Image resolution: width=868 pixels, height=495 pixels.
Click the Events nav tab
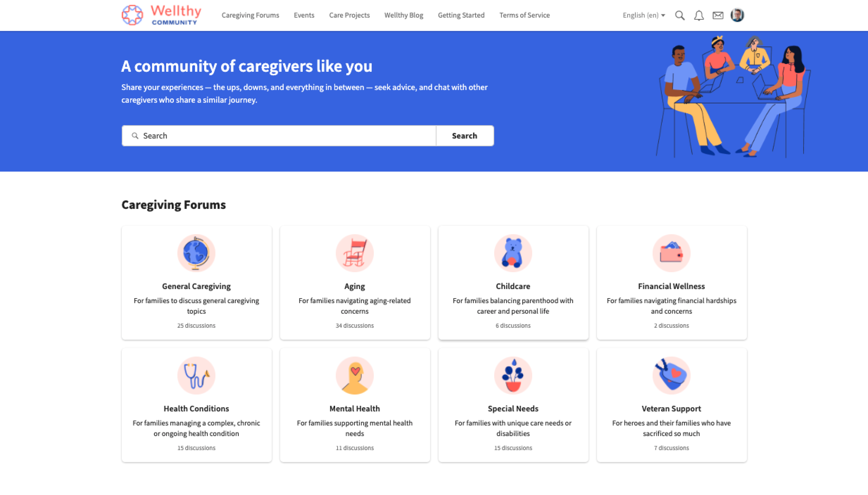coord(304,15)
